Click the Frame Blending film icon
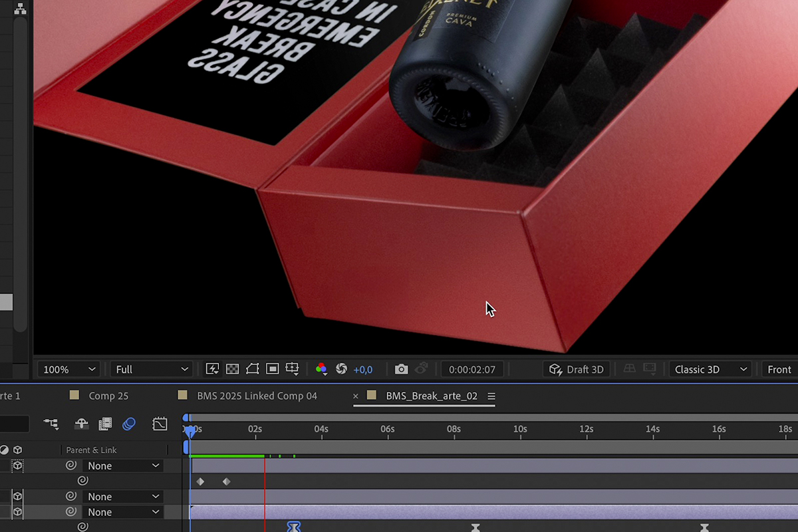Screen dimensions: 798x532 [105, 424]
